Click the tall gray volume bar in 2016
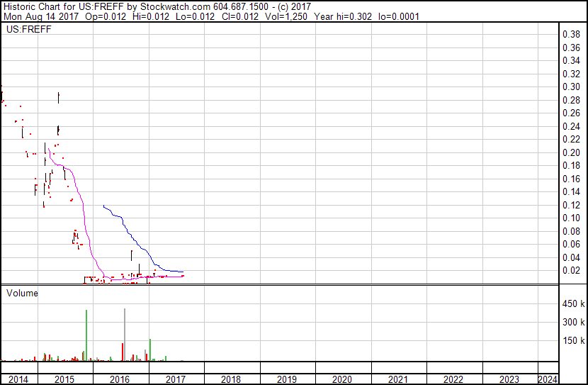Viewport: 588px width, 385px height. click(x=125, y=335)
